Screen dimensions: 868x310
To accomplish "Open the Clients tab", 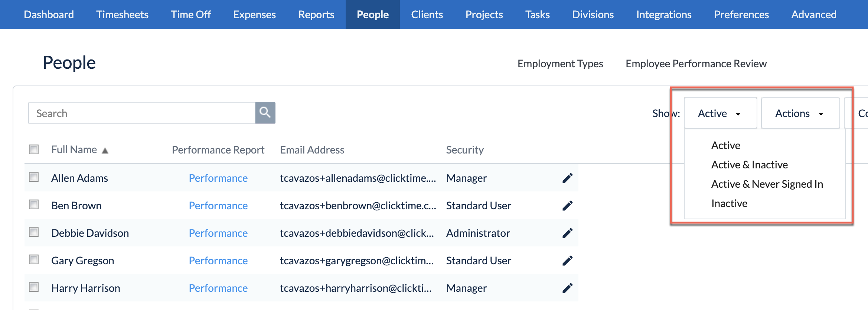I will [x=427, y=14].
